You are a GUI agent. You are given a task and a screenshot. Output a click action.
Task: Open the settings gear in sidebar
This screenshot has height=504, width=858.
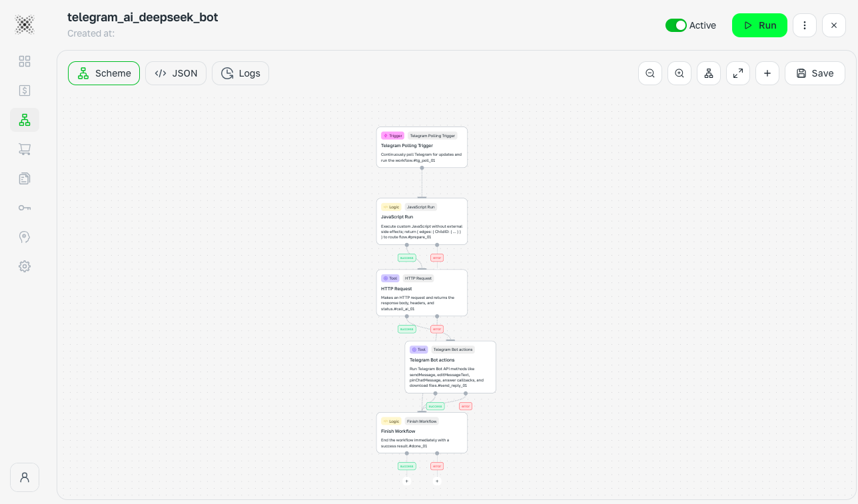(25, 266)
